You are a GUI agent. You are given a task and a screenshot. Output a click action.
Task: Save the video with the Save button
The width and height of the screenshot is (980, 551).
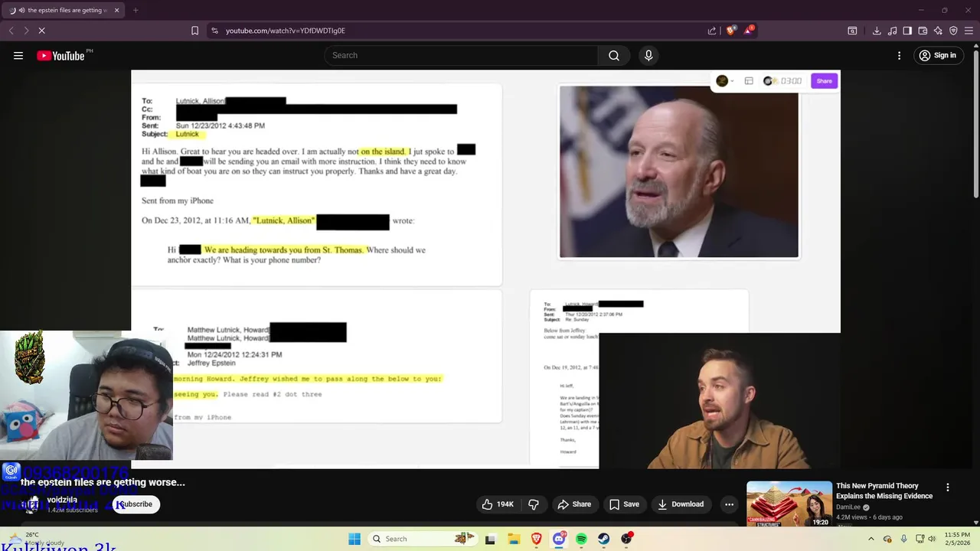[624, 504]
